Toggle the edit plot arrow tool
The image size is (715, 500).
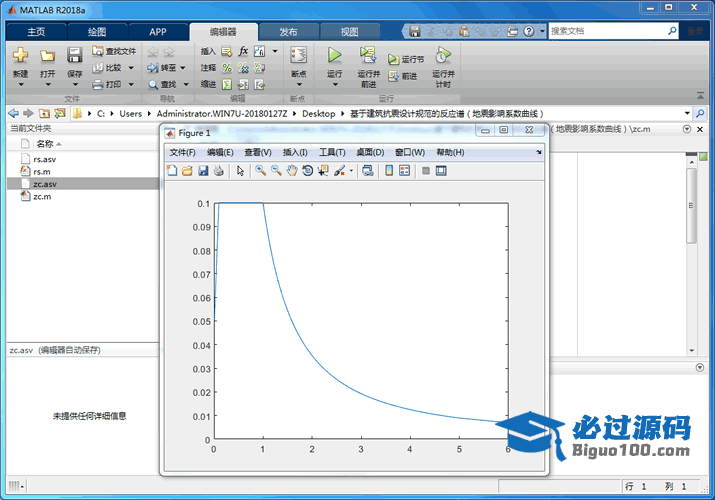pyautogui.click(x=240, y=171)
